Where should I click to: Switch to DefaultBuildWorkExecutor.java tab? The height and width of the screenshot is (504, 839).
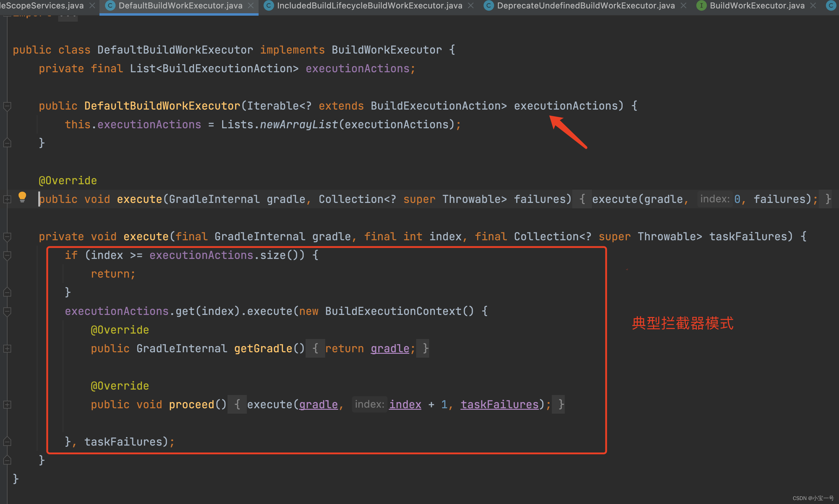pos(180,5)
